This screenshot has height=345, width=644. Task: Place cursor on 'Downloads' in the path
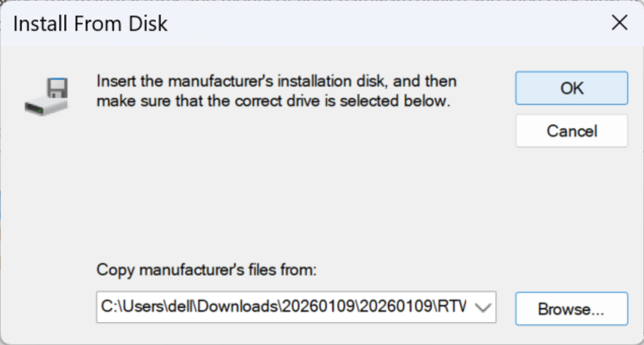point(243,307)
